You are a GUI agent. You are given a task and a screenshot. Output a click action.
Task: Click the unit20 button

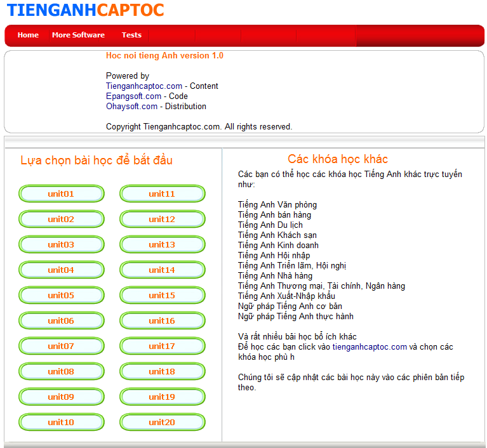pyautogui.click(x=162, y=423)
